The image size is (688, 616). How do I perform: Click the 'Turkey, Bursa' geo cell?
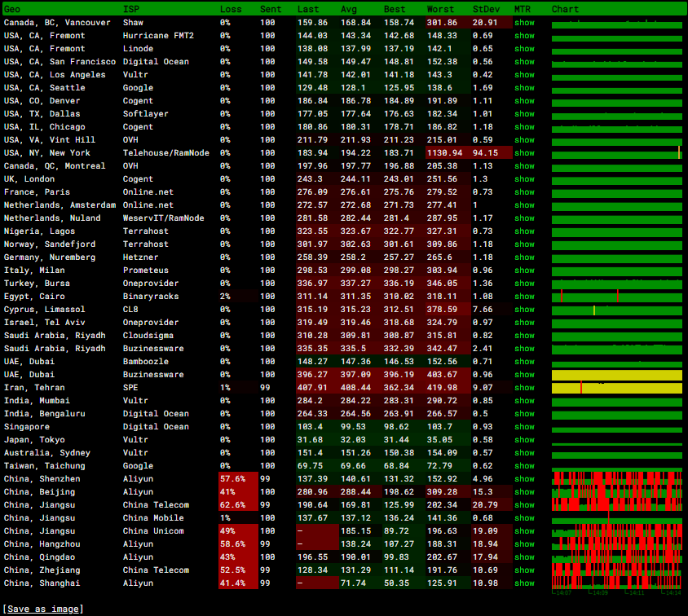click(x=37, y=284)
